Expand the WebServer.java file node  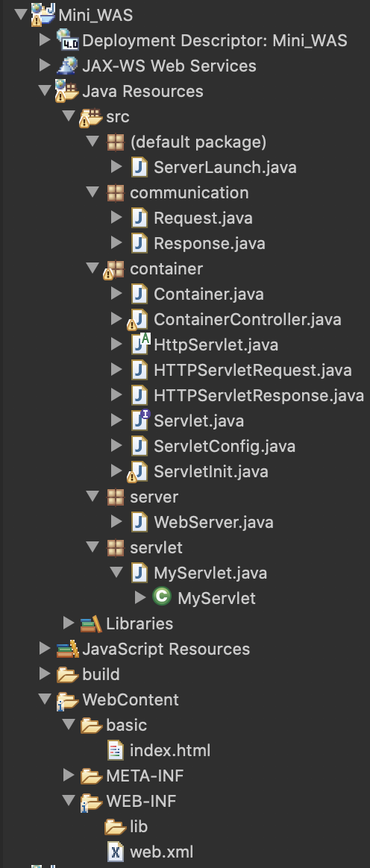tap(116, 521)
